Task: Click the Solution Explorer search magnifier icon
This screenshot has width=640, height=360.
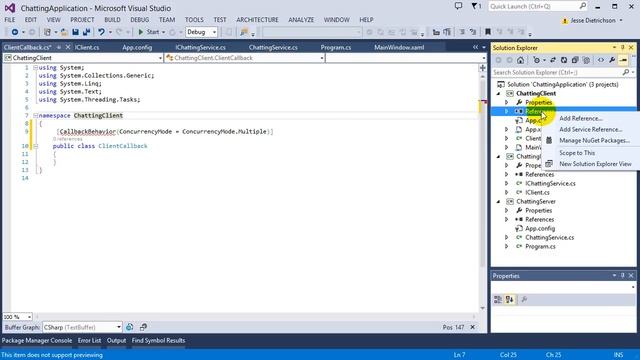Action: (x=626, y=72)
